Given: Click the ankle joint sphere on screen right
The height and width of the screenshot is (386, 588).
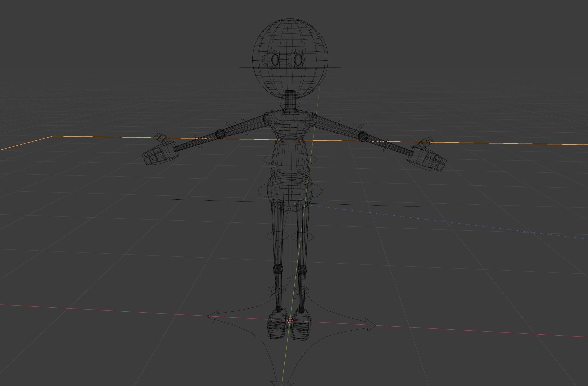Looking at the screenshot, I should 301,310.
